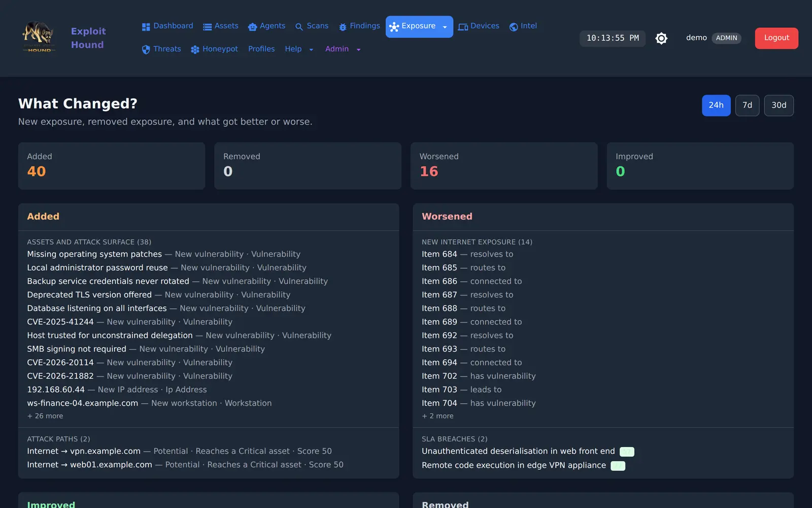Image resolution: width=812 pixels, height=508 pixels.
Task: Click the Intel globe icon
Action: 514,27
